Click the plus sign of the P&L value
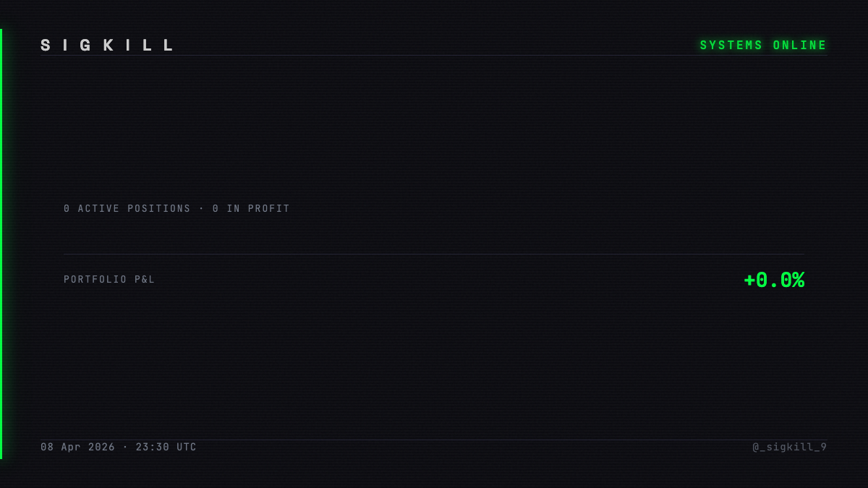Screen dimensions: 868x488 pyautogui.click(x=749, y=281)
